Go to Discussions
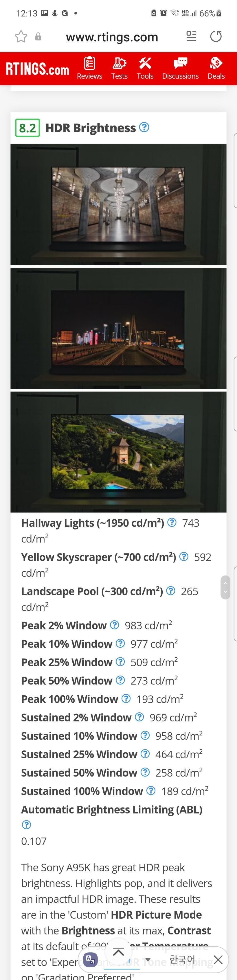The height and width of the screenshot is (980, 237). (x=180, y=68)
